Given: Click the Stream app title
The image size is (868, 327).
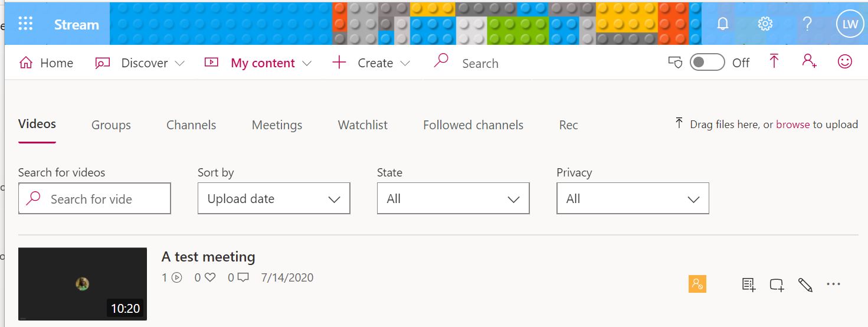Looking at the screenshot, I should point(77,25).
